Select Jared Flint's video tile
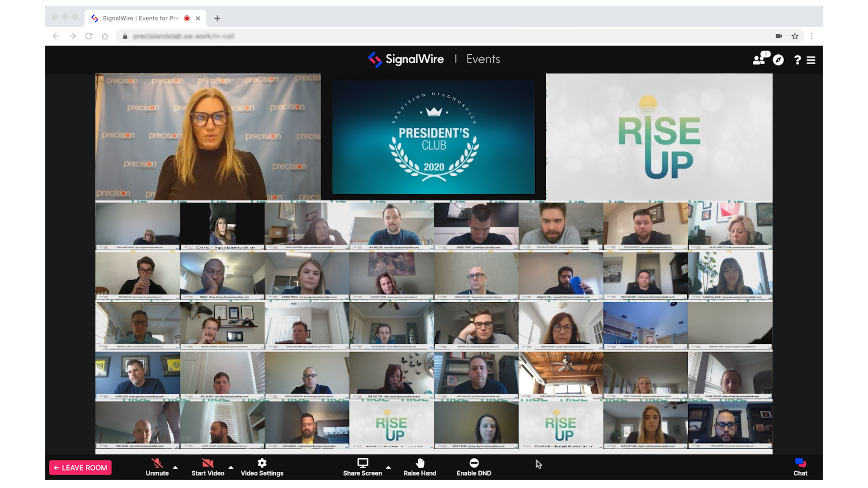868x488 pixels. coord(476,226)
